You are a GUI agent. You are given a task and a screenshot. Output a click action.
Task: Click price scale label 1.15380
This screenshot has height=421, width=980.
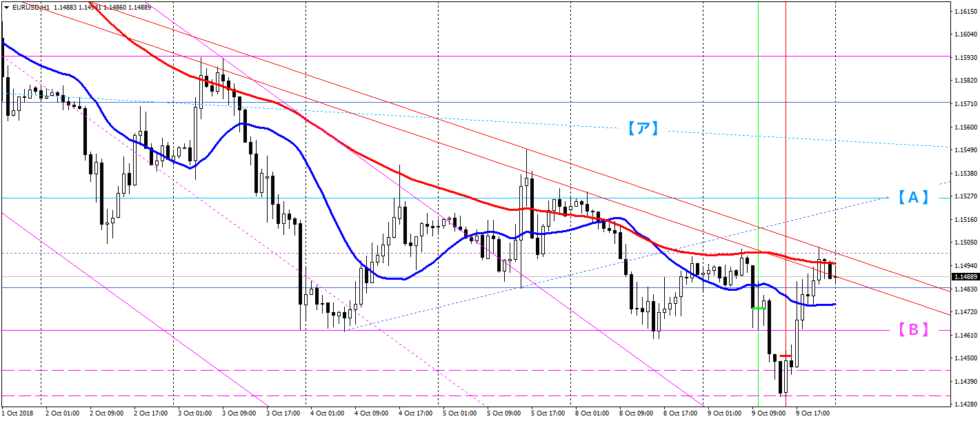(x=965, y=174)
